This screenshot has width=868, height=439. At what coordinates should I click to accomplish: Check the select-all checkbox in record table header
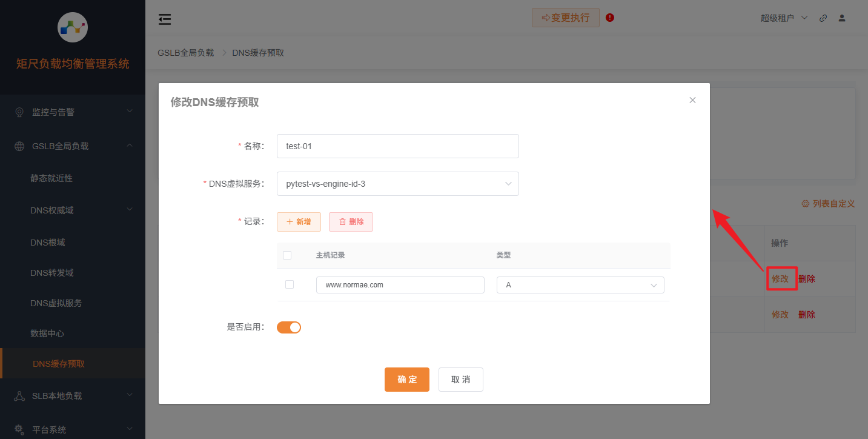tap(287, 255)
